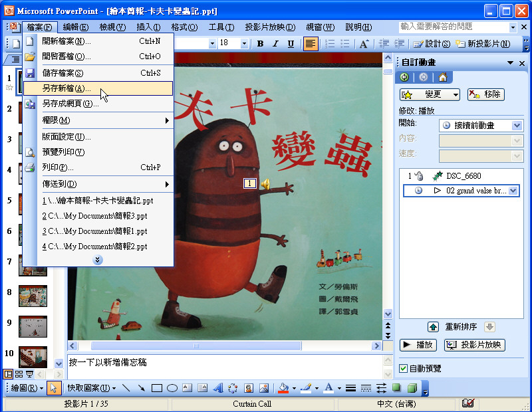532x412 pixels.
Task: Toggle bold formatting
Action: pos(260,44)
